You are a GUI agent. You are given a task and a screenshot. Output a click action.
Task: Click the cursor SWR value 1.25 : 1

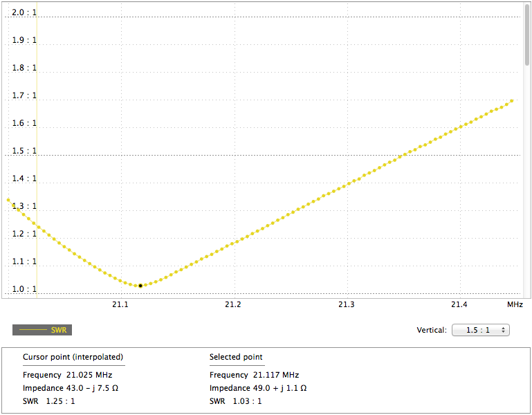click(60, 401)
